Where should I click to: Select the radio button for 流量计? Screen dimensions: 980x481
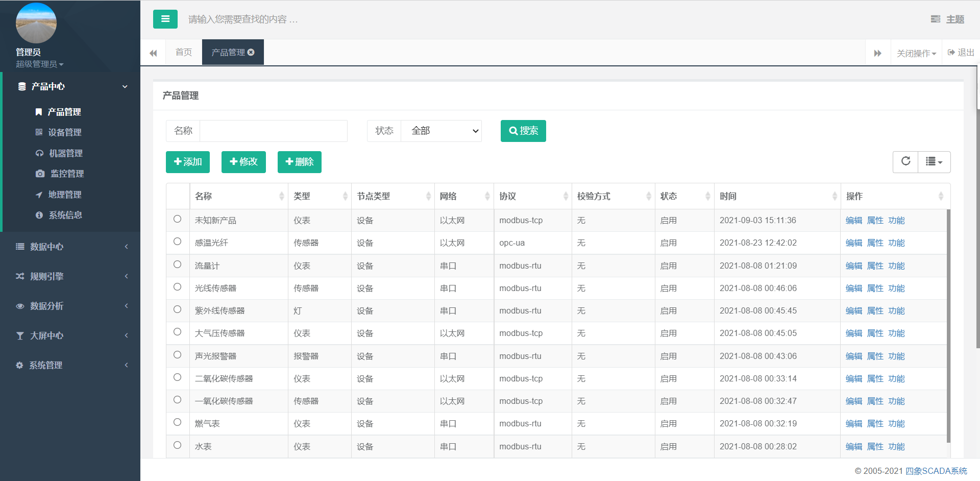[x=177, y=264]
